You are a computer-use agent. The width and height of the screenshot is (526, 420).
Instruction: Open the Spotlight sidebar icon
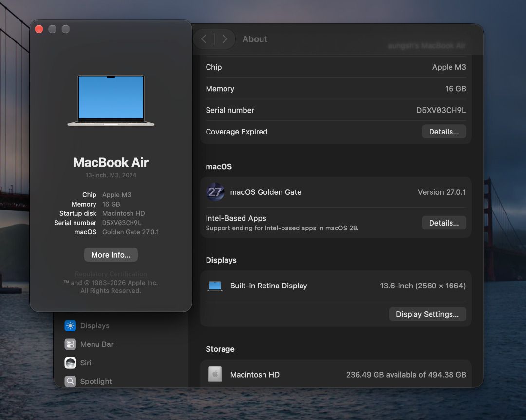pyautogui.click(x=70, y=382)
